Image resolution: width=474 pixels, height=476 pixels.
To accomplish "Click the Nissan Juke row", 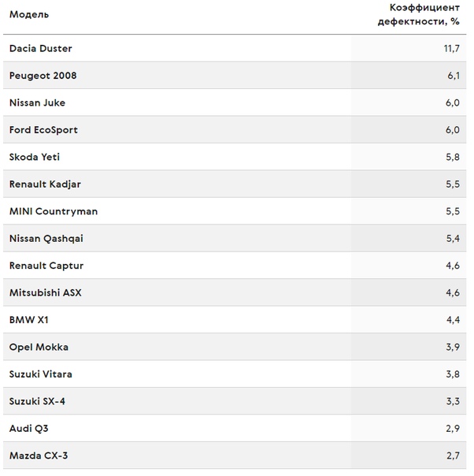I will (x=235, y=102).
